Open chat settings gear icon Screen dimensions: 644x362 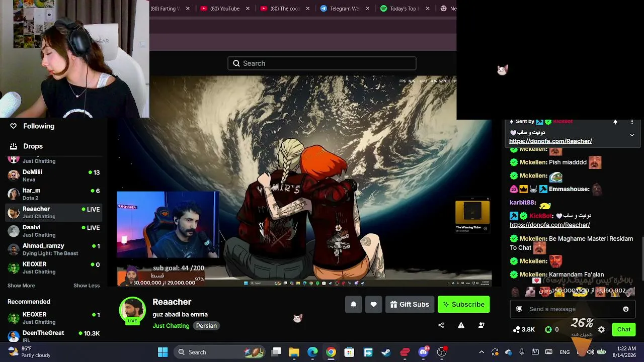coord(601,330)
